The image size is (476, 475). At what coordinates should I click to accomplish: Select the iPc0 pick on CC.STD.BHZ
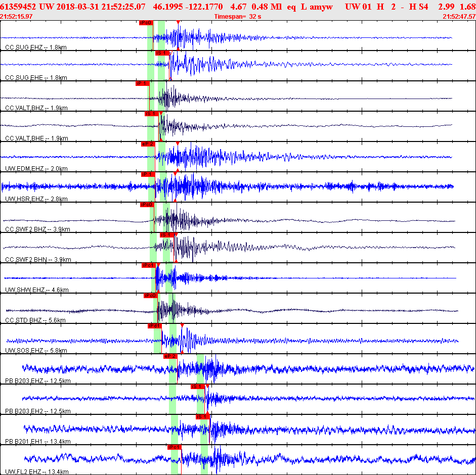(151, 296)
